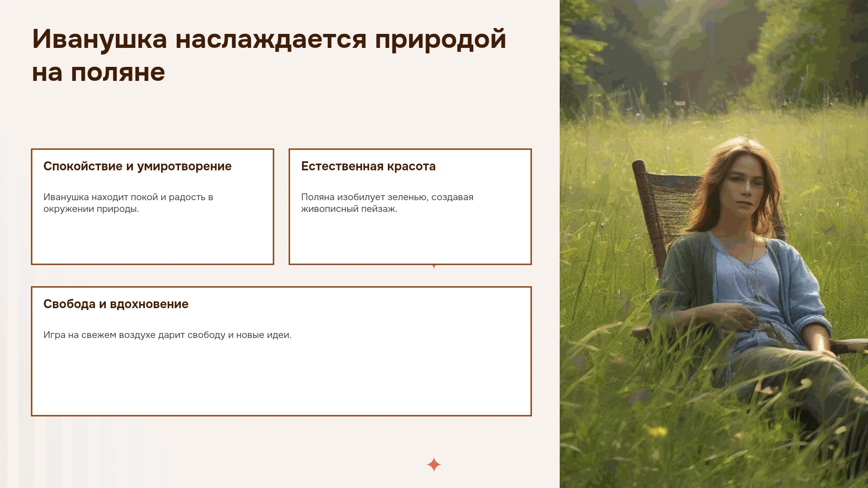Click empty area inside Свобода и вдохновение card
This screenshot has height=488, width=868.
click(x=281, y=380)
